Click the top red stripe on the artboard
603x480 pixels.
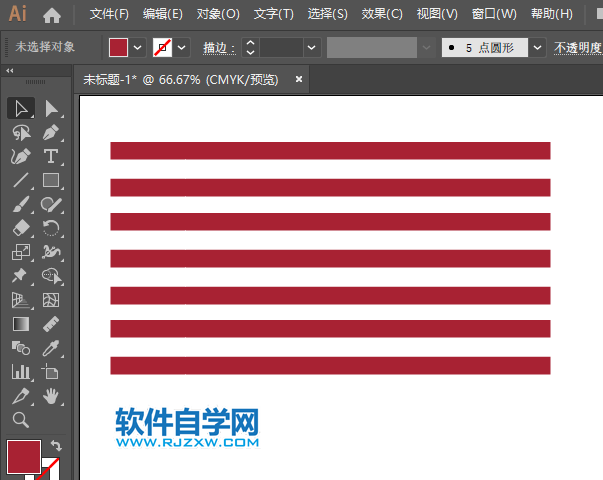pyautogui.click(x=330, y=151)
